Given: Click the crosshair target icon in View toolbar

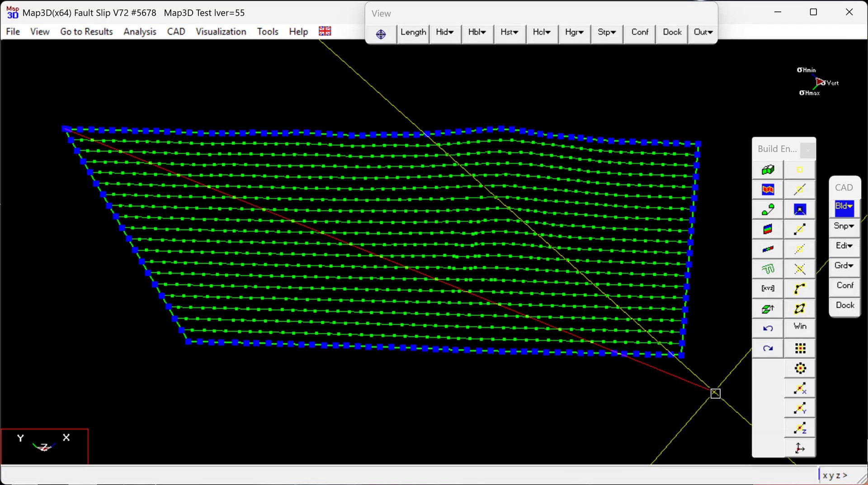Looking at the screenshot, I should pyautogui.click(x=381, y=34).
